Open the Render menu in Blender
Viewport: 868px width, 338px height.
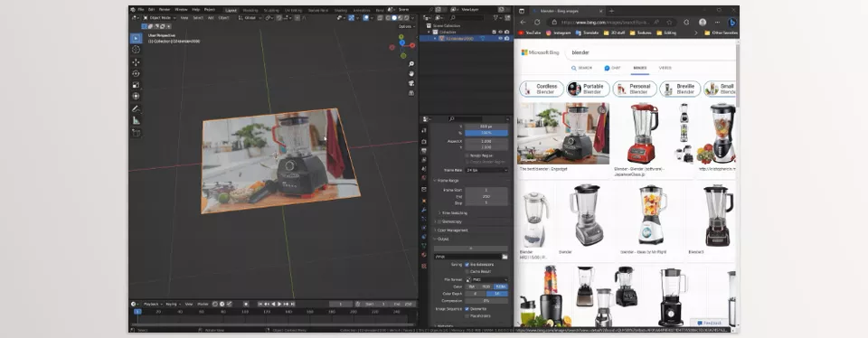165,9
